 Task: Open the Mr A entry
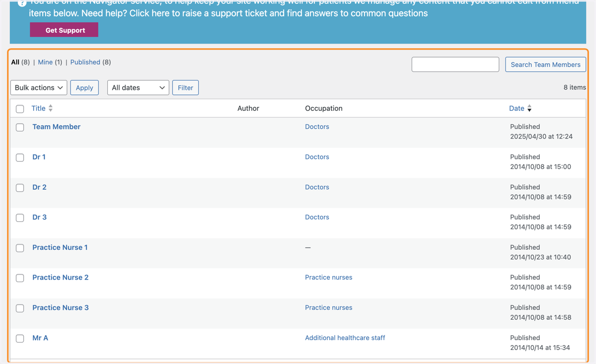pyautogui.click(x=40, y=338)
